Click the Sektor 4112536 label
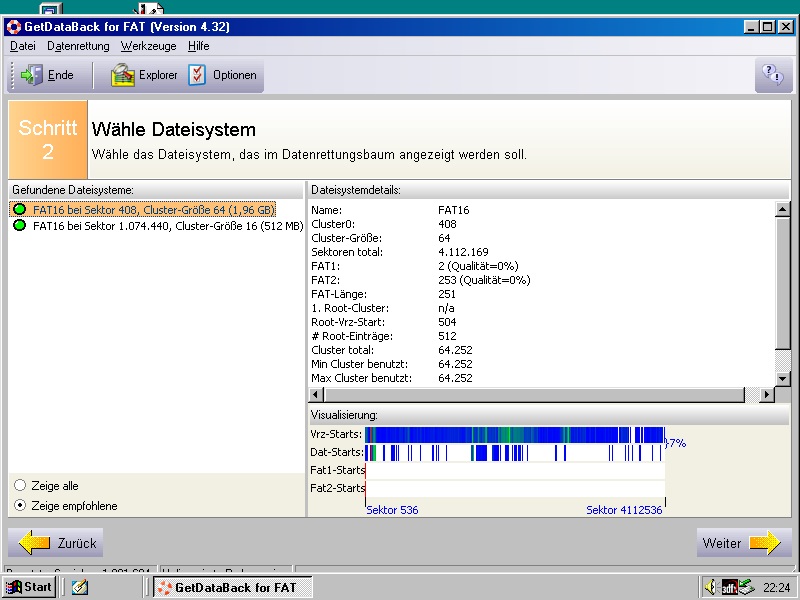This screenshot has width=800, height=600. pyautogui.click(x=624, y=510)
